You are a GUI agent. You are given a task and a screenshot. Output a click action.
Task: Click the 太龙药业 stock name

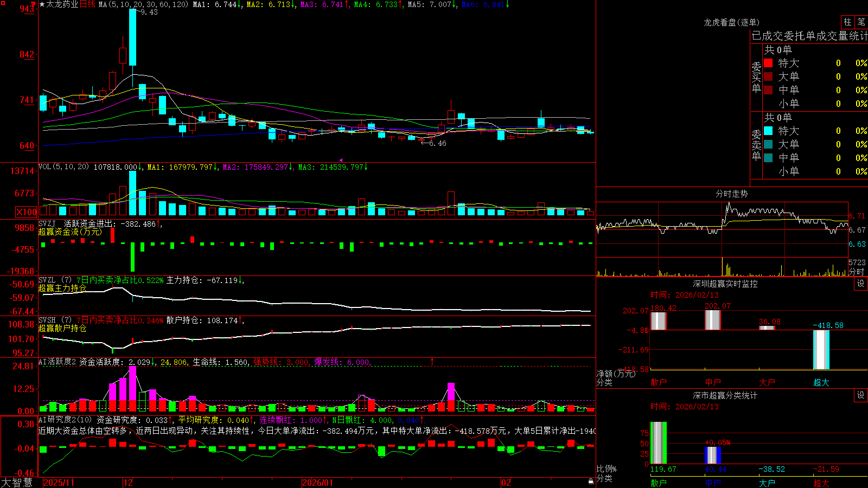[x=62, y=4]
